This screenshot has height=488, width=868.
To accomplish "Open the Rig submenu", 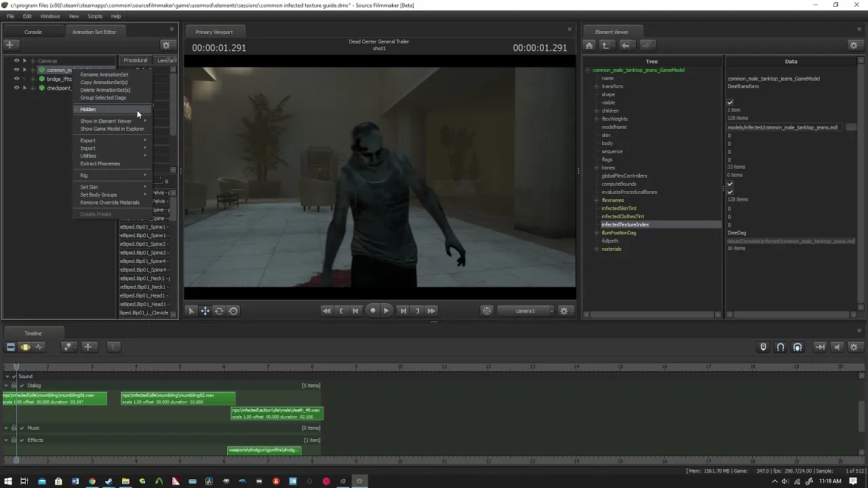I will tap(112, 176).
